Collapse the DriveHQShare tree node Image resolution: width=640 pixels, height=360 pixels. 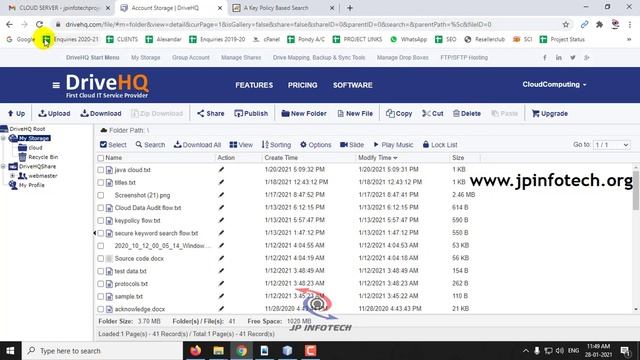click(3, 166)
